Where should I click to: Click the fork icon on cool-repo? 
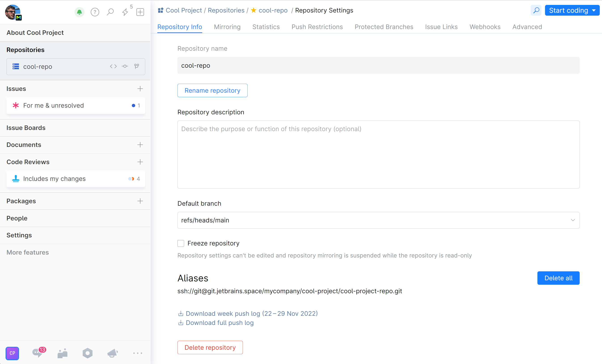click(136, 66)
